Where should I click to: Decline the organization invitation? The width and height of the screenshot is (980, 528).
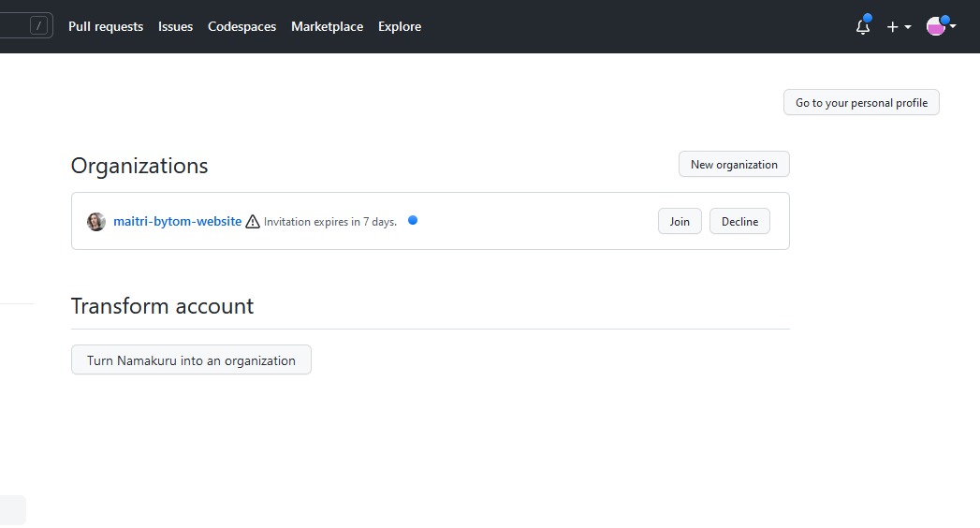click(x=739, y=221)
